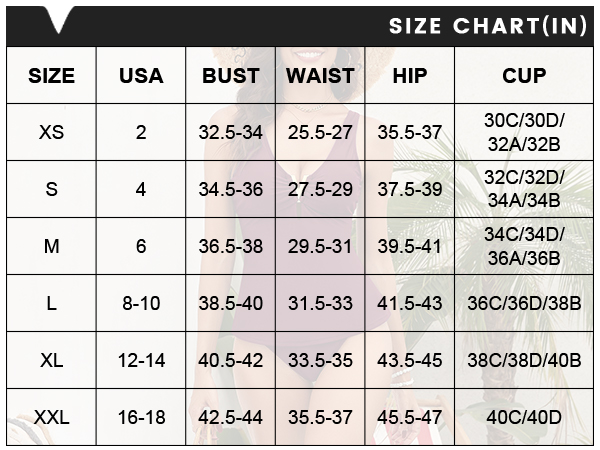Click USA size 16-18 cell
Viewport: 600px width, 450px height.
coord(141,417)
